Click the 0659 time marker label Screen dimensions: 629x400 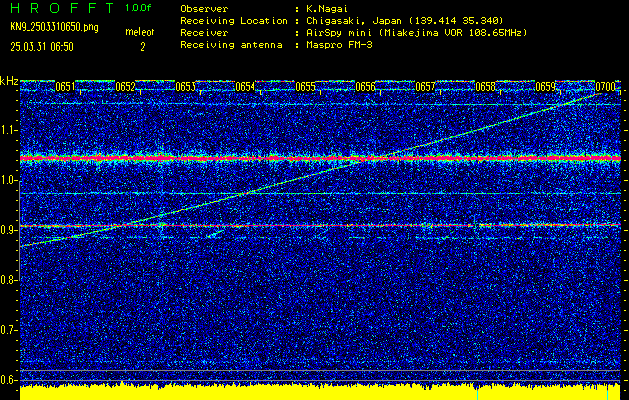click(546, 87)
